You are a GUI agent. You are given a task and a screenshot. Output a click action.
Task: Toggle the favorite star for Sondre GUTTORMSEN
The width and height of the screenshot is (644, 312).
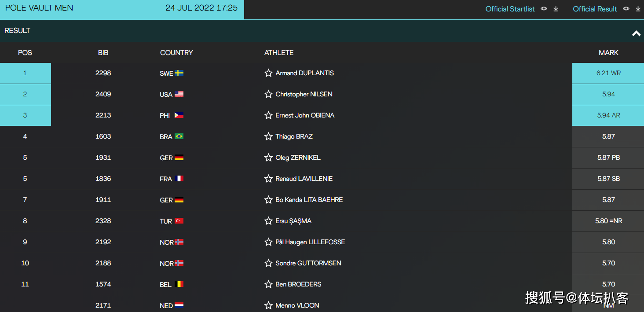coord(268,263)
